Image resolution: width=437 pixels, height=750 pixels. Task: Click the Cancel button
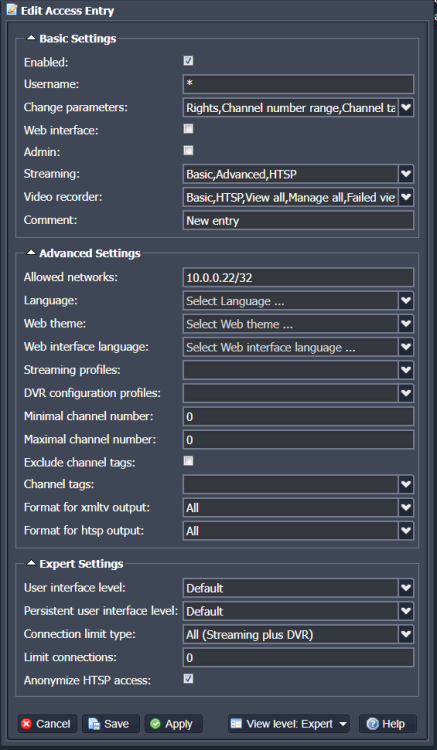pyautogui.click(x=47, y=724)
